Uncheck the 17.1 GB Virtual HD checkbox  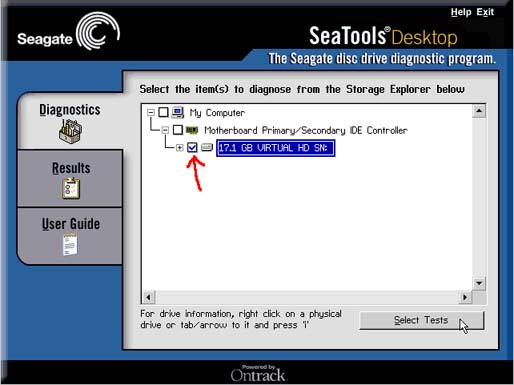(192, 147)
